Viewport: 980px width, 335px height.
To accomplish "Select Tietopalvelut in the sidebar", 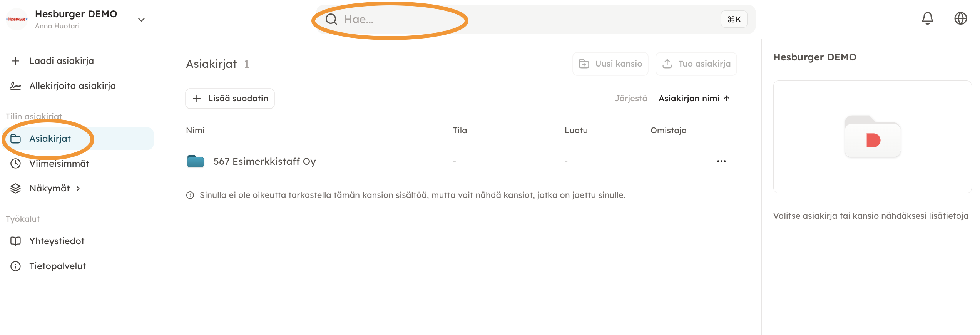I will click(57, 266).
